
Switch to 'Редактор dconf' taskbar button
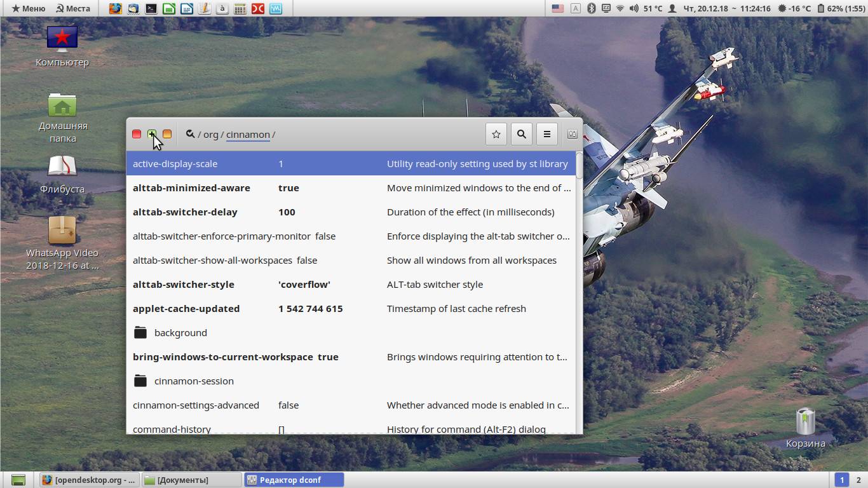pyautogui.click(x=294, y=480)
